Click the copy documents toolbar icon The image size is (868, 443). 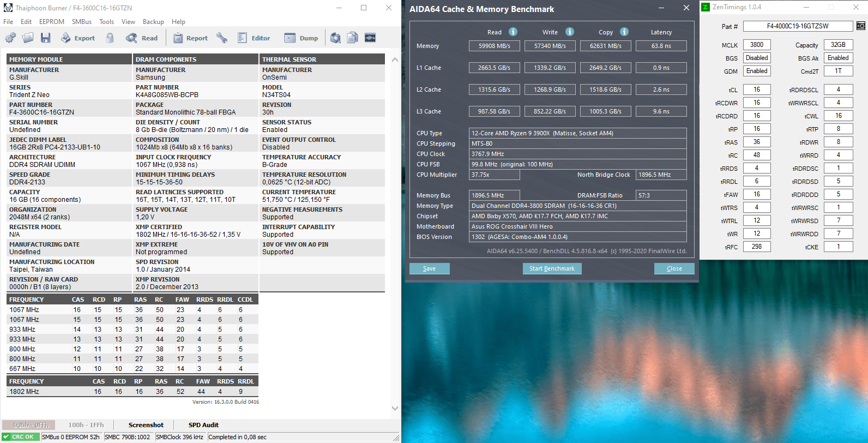pos(353,38)
